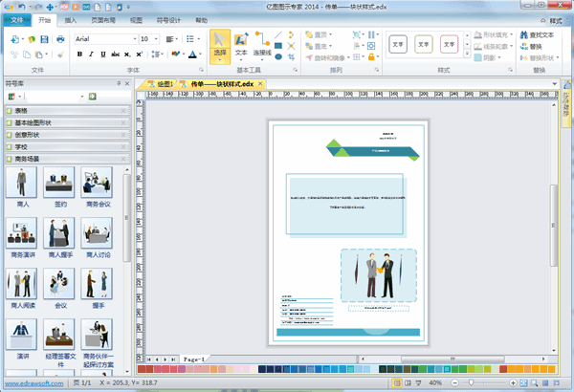The width and height of the screenshot is (574, 392).
Task: Open the font size dropdown
Action: coord(158,39)
